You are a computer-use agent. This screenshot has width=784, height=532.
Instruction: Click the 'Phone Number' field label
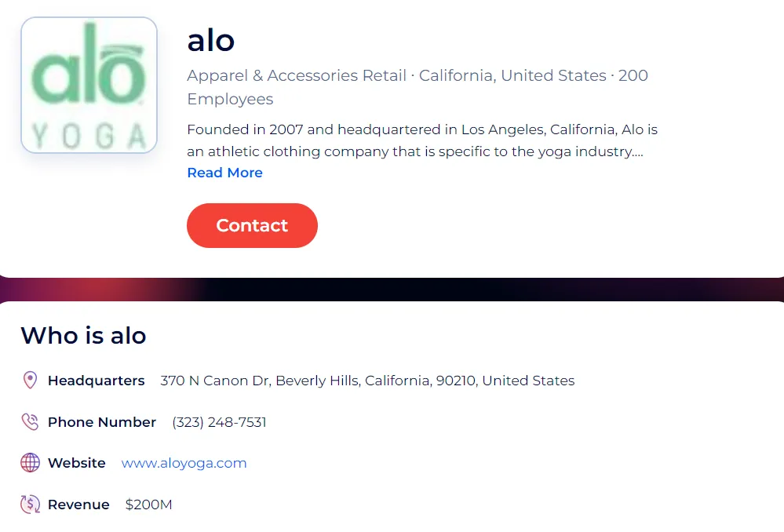coord(102,422)
